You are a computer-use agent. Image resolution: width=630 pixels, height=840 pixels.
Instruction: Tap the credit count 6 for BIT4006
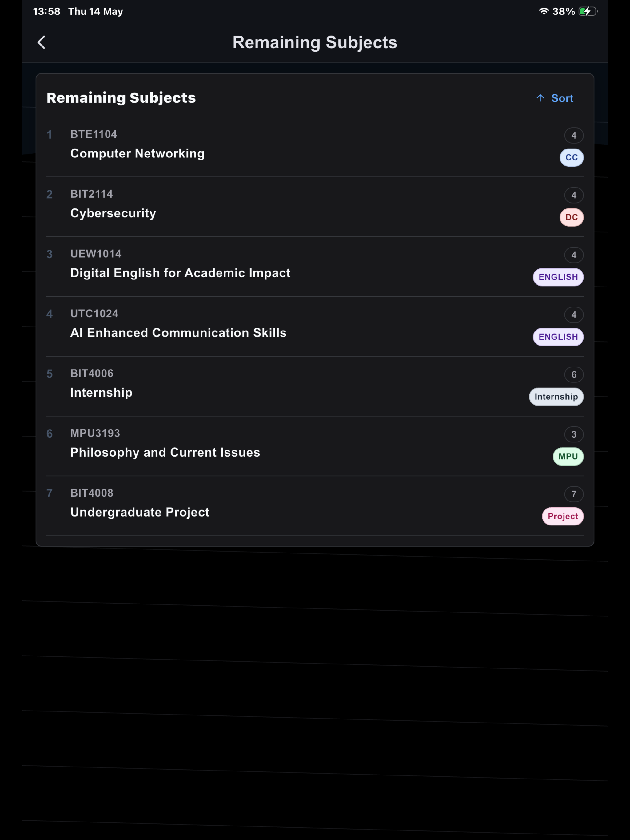[574, 374]
